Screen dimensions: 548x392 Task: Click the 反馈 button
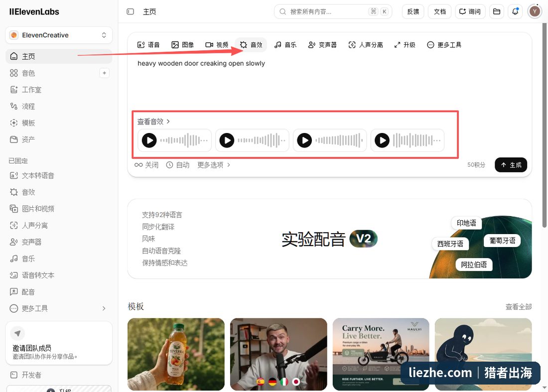coord(413,11)
